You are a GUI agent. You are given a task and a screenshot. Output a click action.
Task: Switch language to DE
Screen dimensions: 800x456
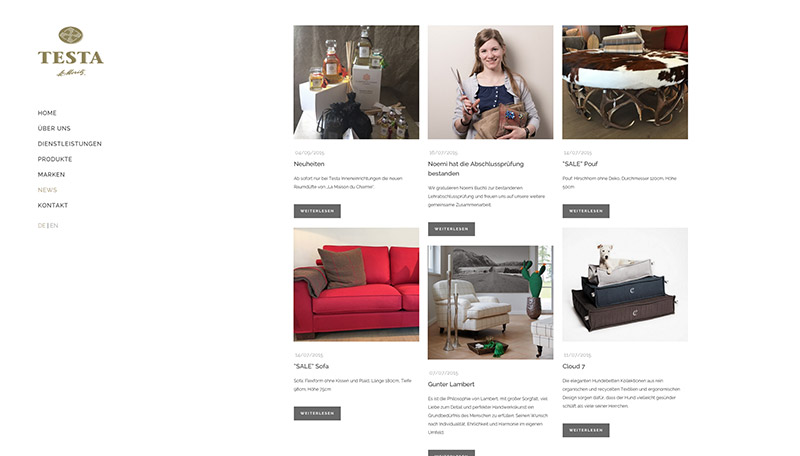41,225
